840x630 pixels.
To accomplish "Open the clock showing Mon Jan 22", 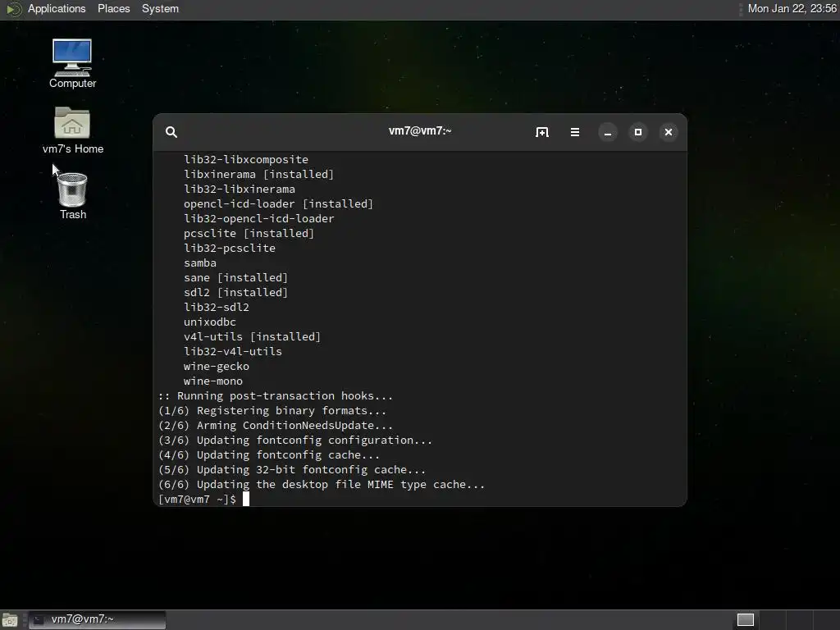I will 792,8.
